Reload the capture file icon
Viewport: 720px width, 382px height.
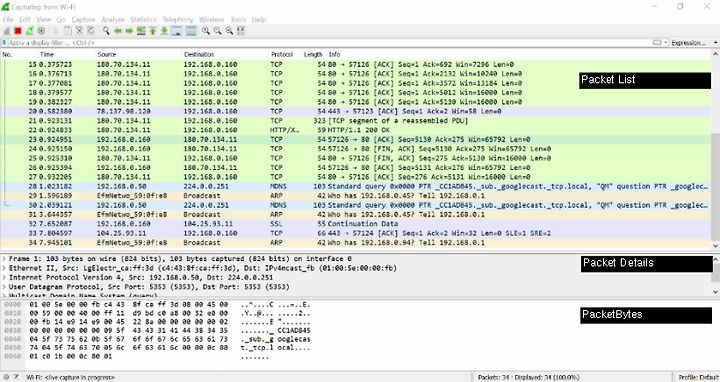point(91,31)
